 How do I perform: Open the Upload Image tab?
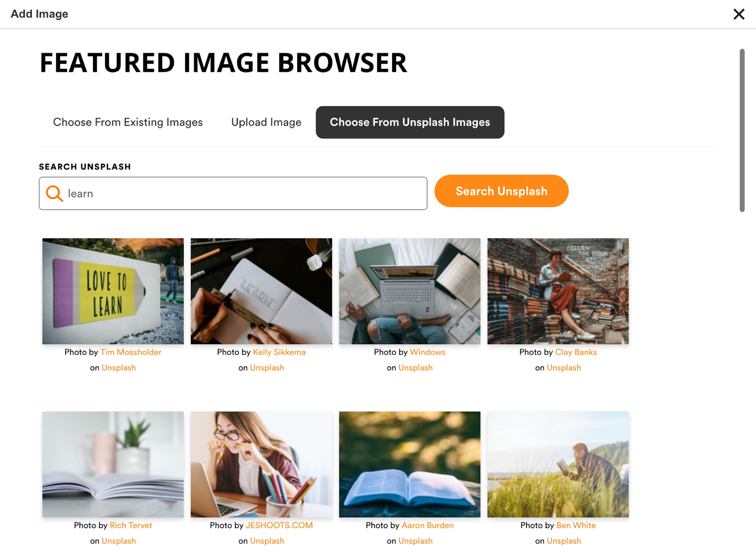[266, 122]
